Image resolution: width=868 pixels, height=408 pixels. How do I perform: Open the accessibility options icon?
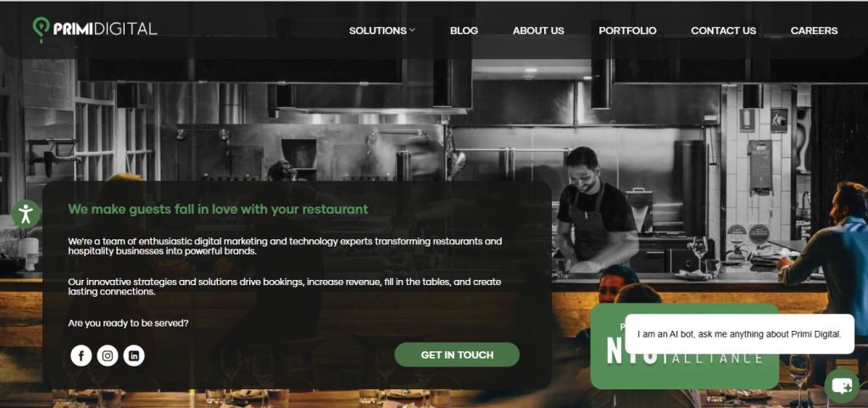[25, 214]
